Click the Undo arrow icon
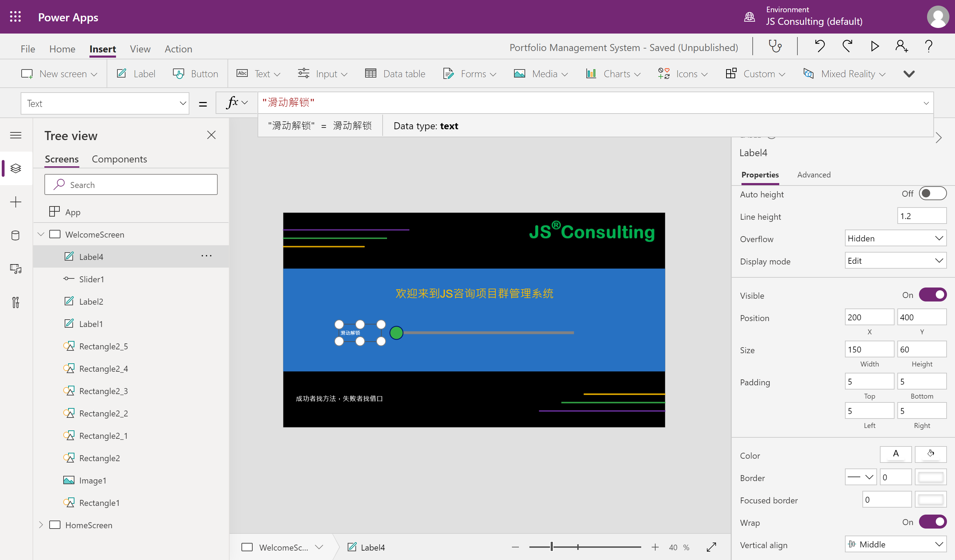 point(819,46)
